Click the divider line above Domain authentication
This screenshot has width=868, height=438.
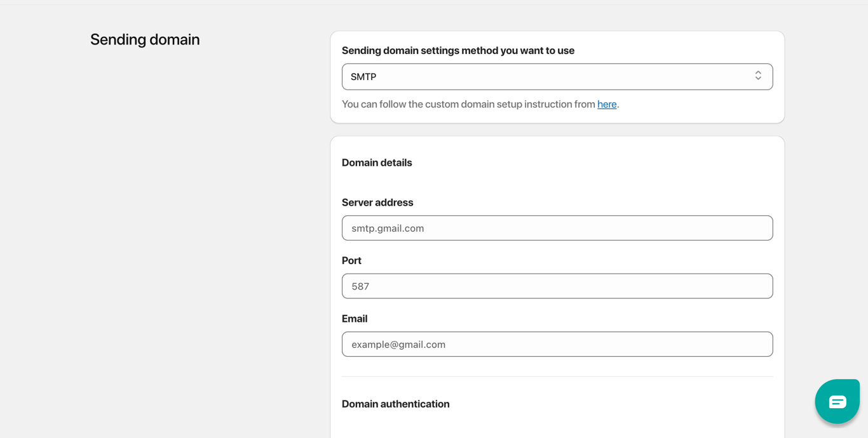pos(557,376)
